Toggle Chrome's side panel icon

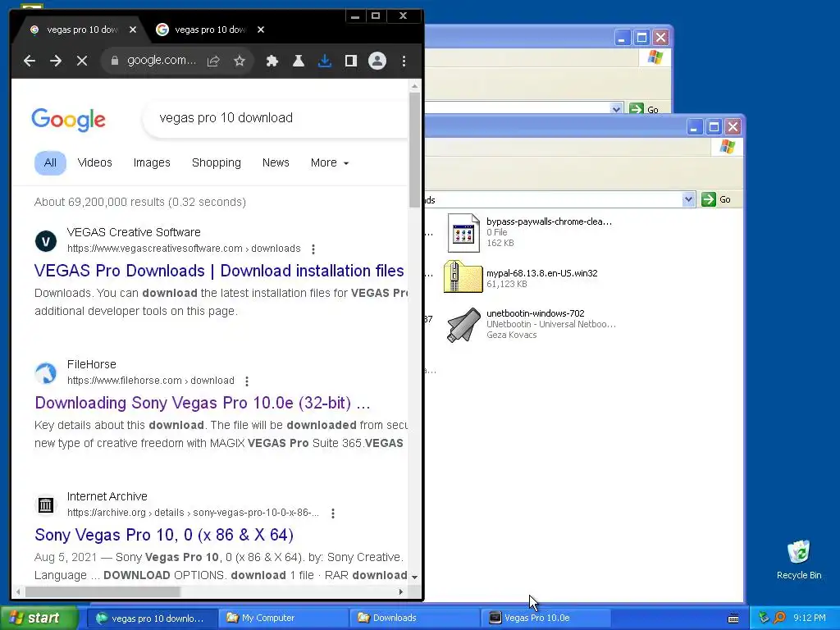click(x=351, y=61)
